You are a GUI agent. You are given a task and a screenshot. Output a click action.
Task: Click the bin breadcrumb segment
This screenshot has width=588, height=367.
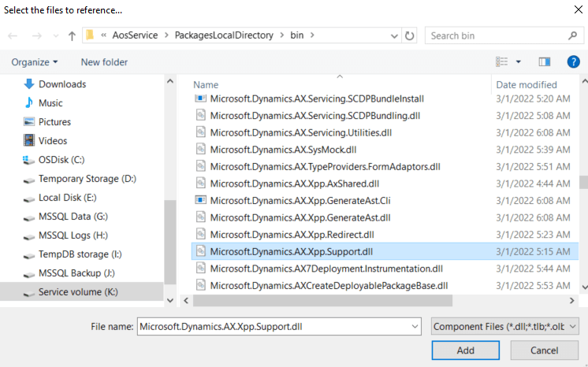[x=296, y=35]
